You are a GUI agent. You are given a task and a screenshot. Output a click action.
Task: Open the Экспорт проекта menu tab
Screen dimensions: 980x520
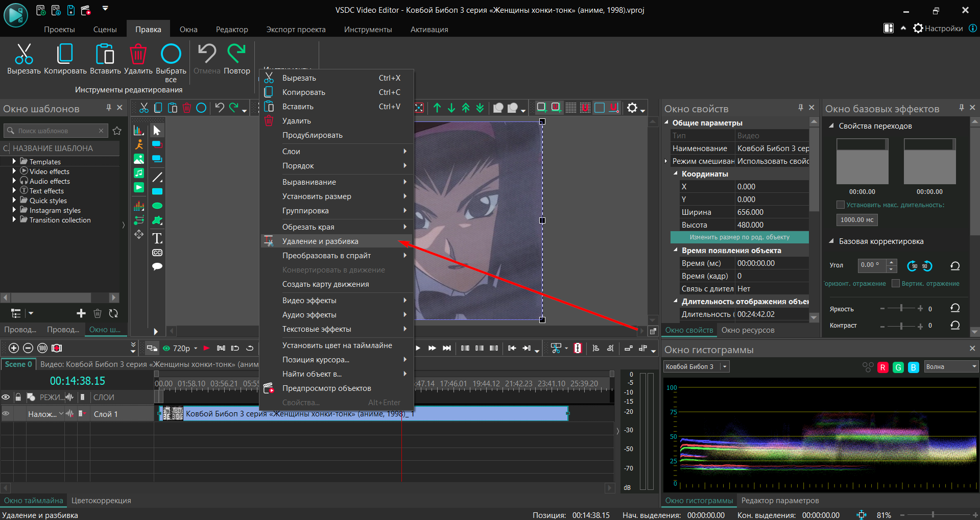pos(296,30)
